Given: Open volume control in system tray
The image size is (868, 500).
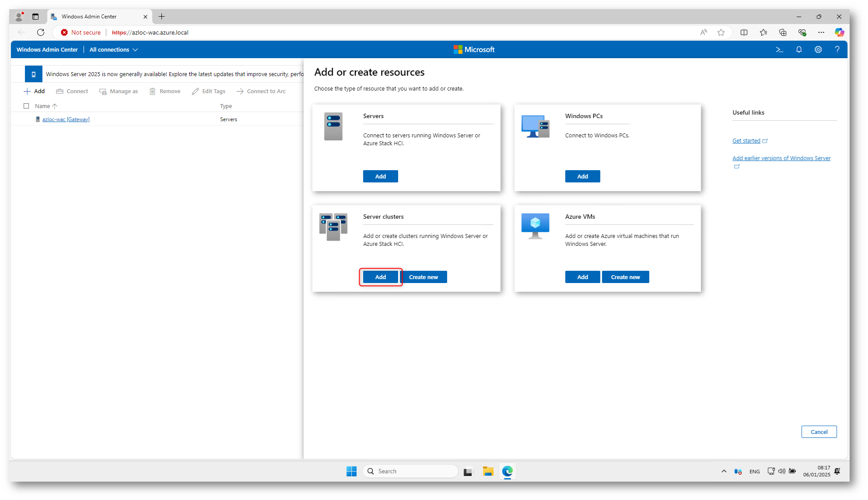Looking at the screenshot, I should tap(781, 471).
